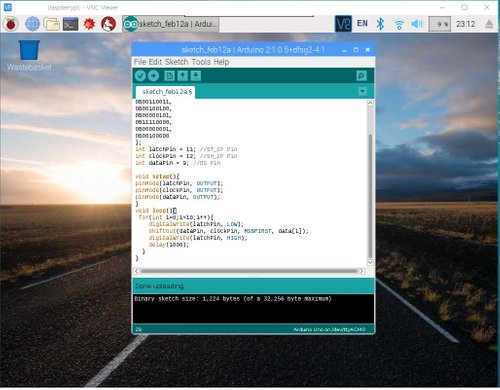
Task: Click the 'void setup(){' line
Action: click(x=157, y=176)
